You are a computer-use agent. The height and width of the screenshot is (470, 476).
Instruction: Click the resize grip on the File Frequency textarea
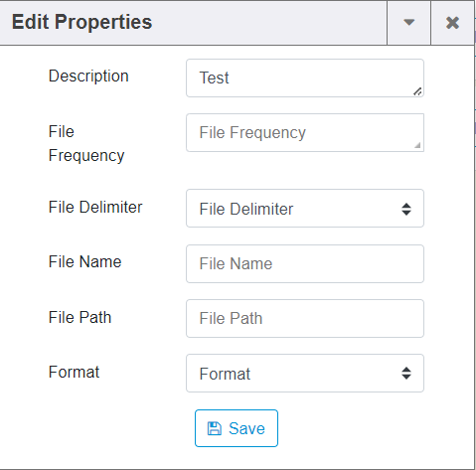pos(417,145)
